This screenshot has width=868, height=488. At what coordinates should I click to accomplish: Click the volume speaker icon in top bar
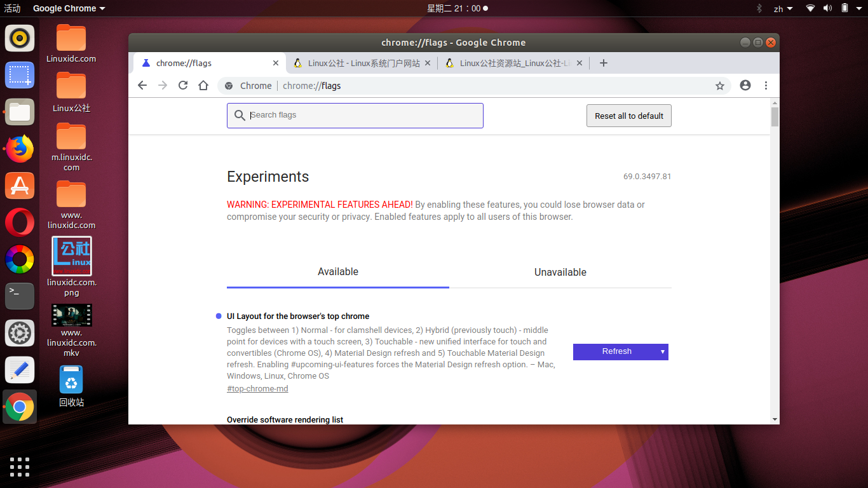pyautogui.click(x=827, y=8)
